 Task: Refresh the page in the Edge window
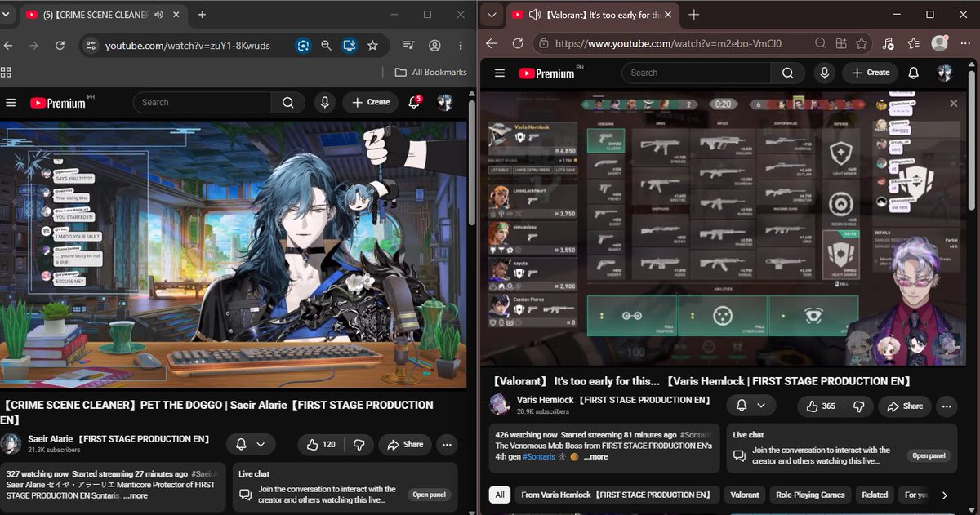(x=517, y=43)
